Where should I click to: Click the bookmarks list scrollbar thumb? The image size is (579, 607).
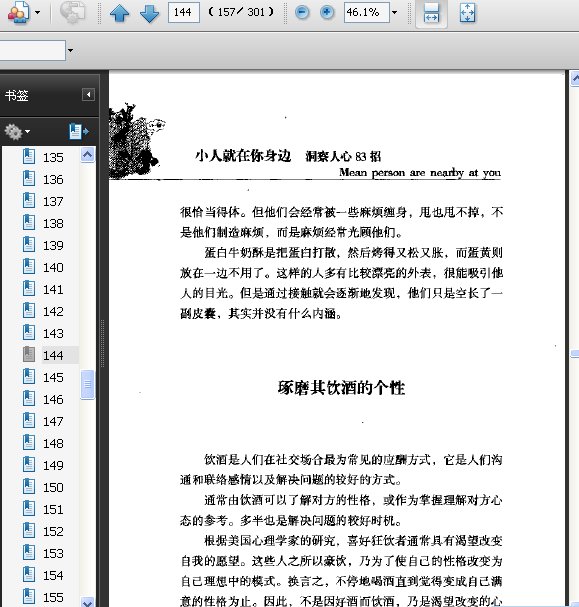pos(87,384)
